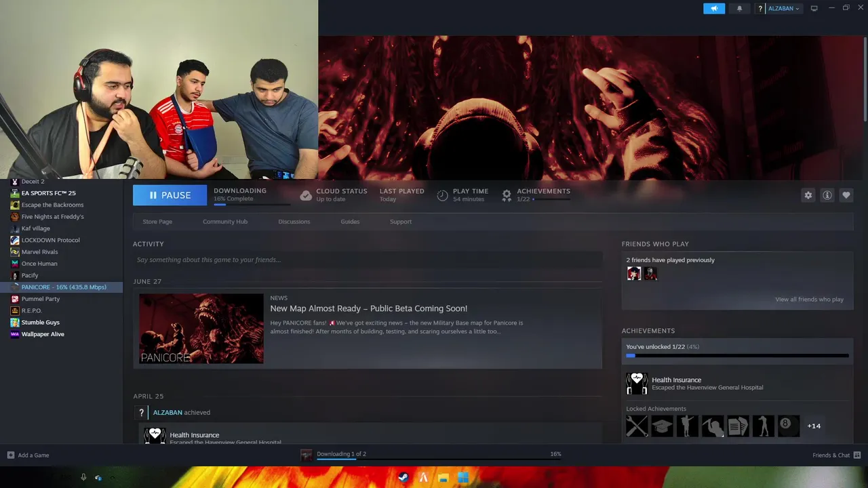Click the header download progress bar under Downloading
The image size is (868, 488).
pos(252,203)
